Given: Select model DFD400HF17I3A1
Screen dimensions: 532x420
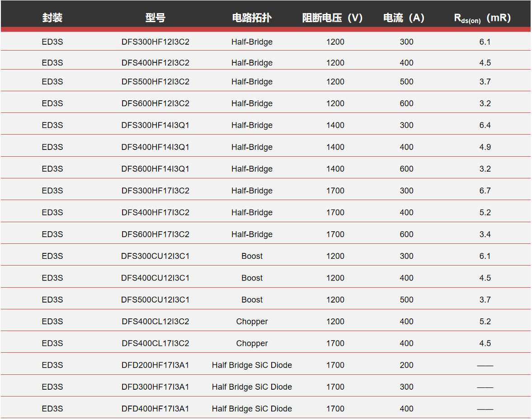Looking at the screenshot, I should pos(155,408).
